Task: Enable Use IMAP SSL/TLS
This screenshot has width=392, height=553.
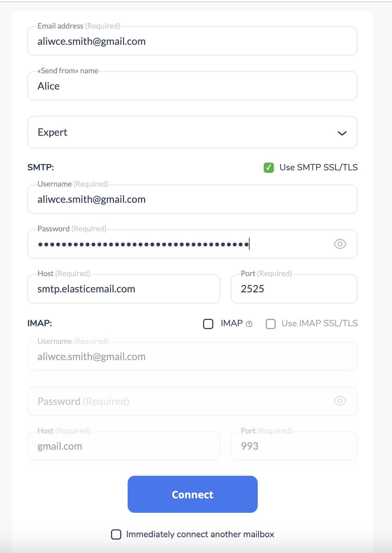Action: click(271, 324)
